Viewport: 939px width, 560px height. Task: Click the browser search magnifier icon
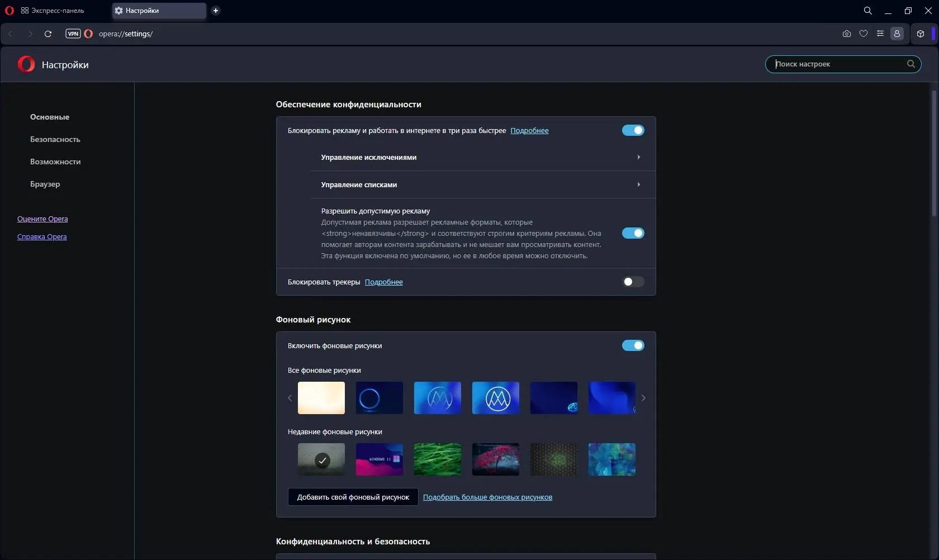pos(867,11)
